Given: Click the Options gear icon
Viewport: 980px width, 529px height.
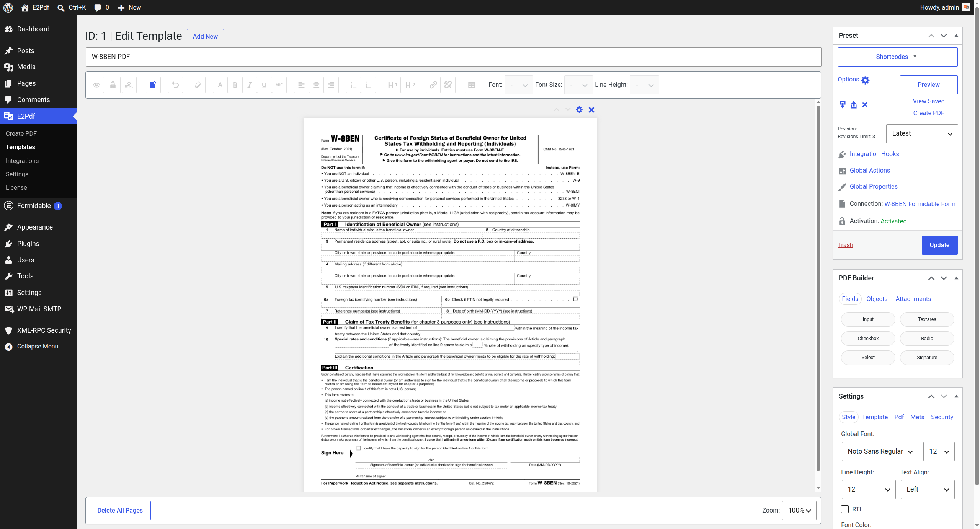Looking at the screenshot, I should (x=866, y=80).
